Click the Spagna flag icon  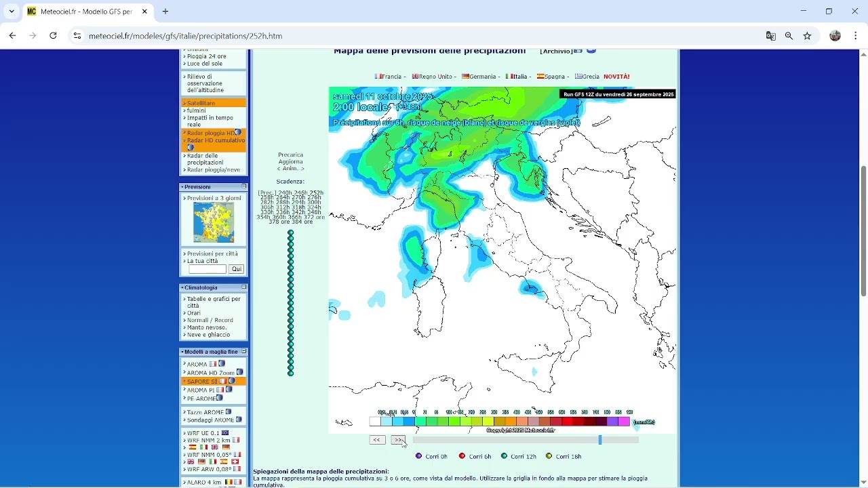pos(540,77)
